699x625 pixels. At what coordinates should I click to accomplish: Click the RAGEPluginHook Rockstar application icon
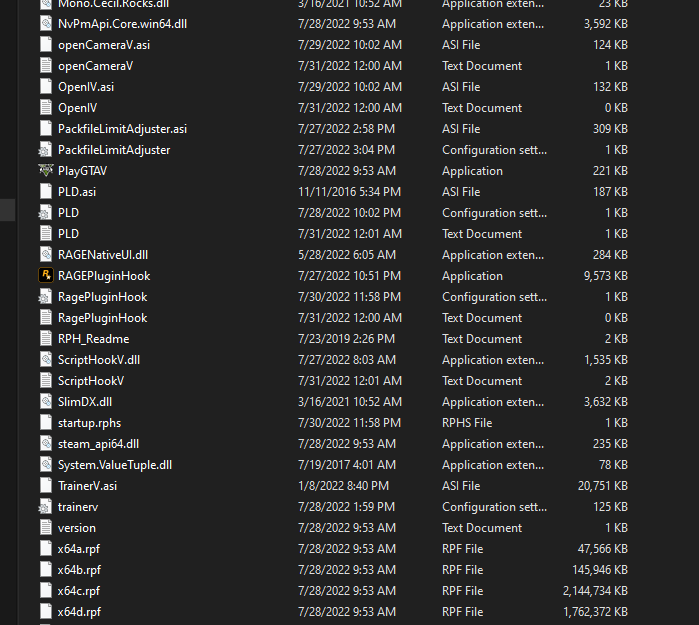tap(45, 275)
